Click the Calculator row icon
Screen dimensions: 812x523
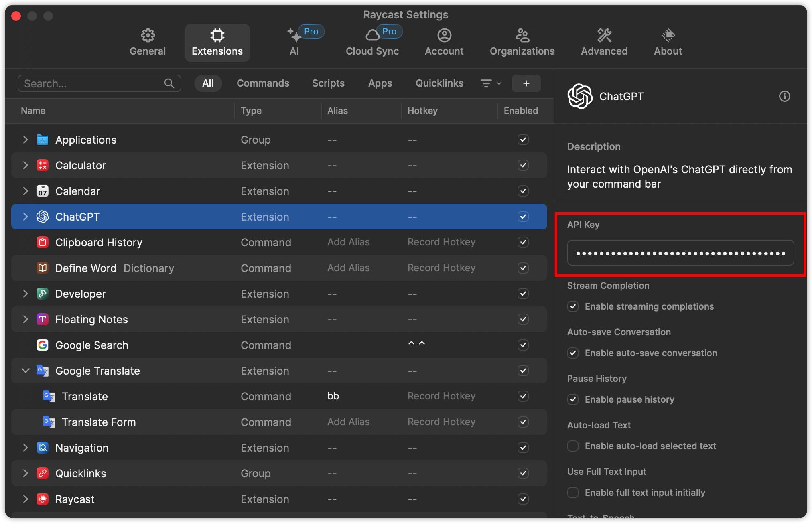[43, 165]
